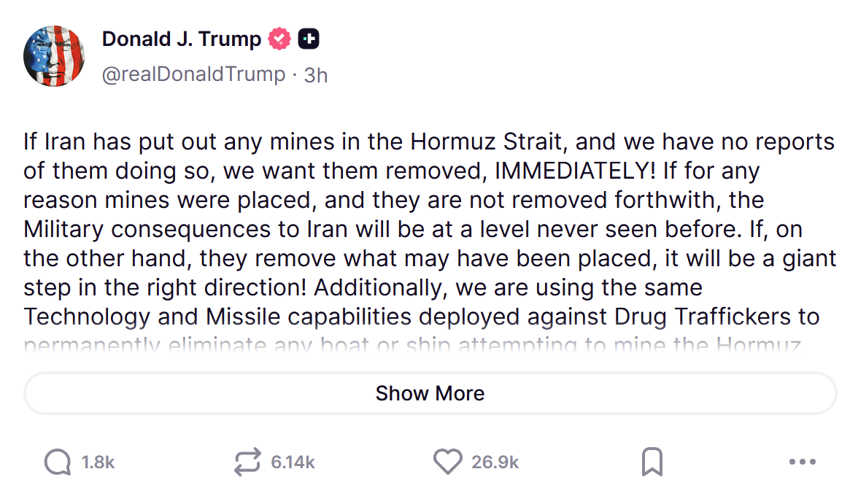Expand the post with Show More
This screenshot has width=850, height=504.
(x=430, y=394)
